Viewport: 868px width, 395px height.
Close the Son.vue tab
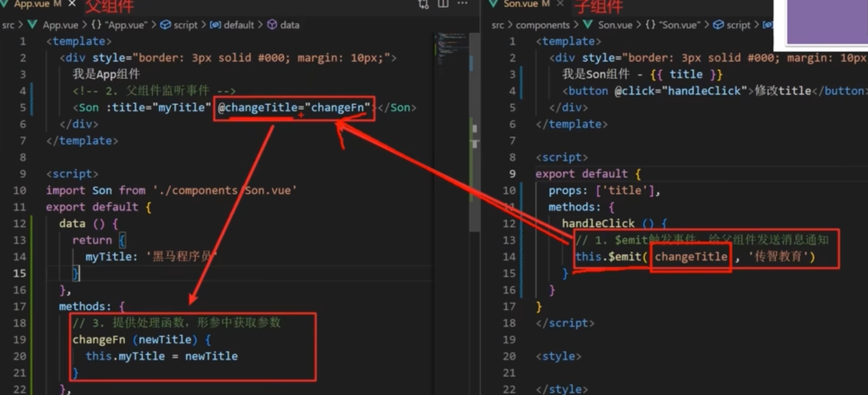point(560,4)
